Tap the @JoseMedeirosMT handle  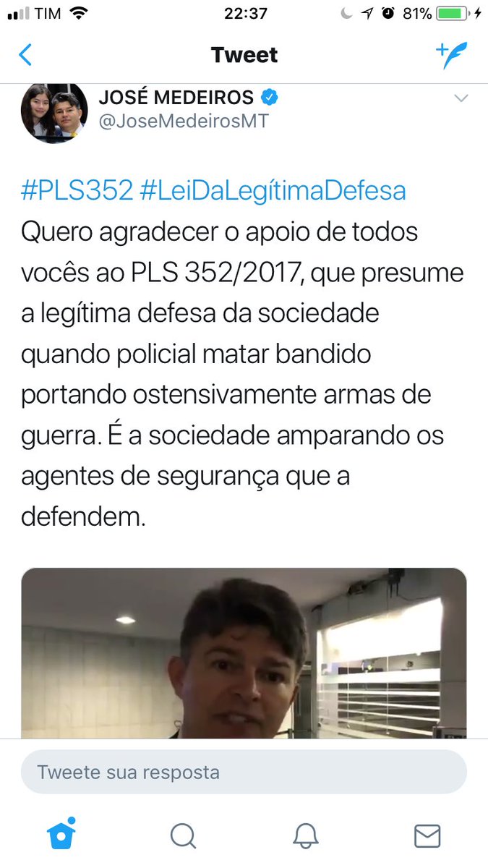click(183, 122)
